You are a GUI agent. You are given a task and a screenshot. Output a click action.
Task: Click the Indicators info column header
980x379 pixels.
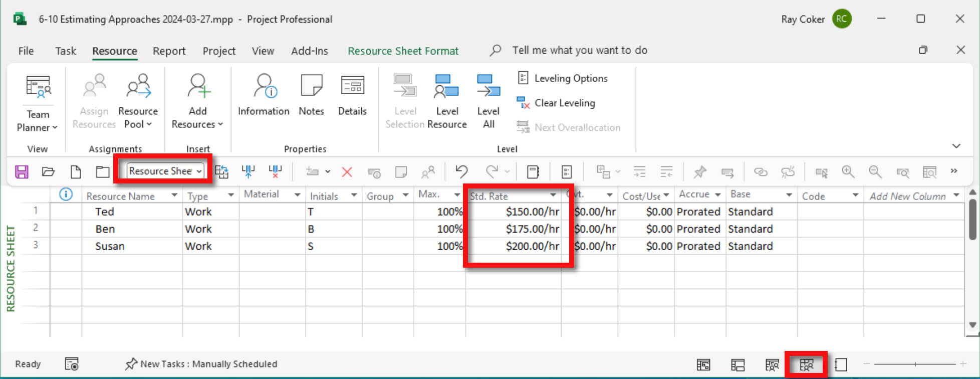click(66, 195)
